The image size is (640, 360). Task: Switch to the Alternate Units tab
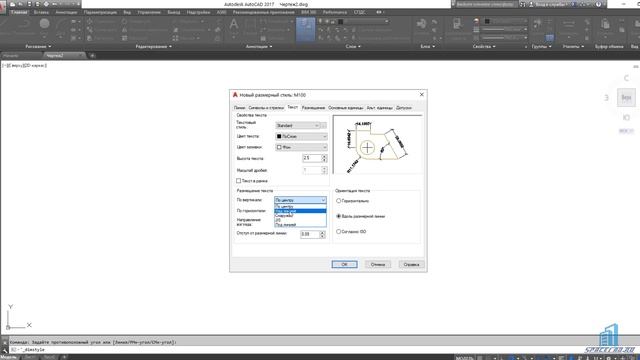(x=380, y=108)
